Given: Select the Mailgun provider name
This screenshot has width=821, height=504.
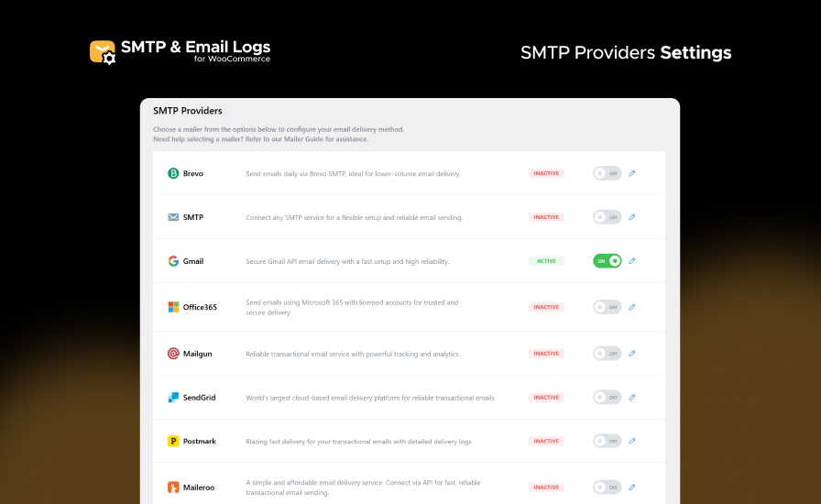Looking at the screenshot, I should [197, 354].
